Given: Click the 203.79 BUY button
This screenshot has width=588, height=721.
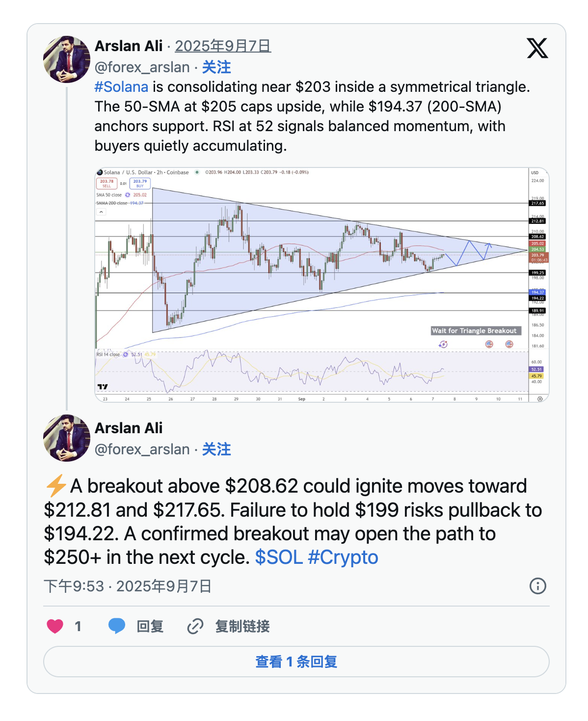Looking at the screenshot, I should click(x=140, y=183).
